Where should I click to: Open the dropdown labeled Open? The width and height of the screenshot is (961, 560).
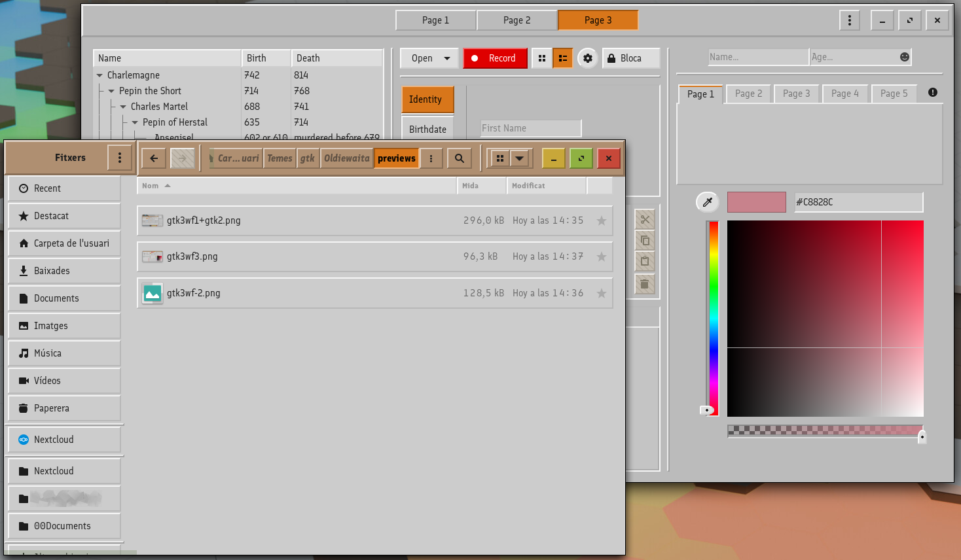coord(430,58)
